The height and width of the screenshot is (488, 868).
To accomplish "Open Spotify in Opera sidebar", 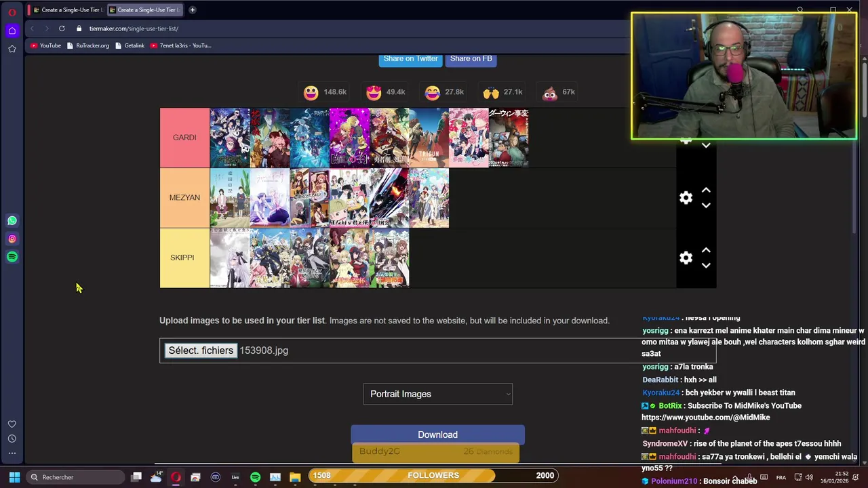I will pos(12,257).
